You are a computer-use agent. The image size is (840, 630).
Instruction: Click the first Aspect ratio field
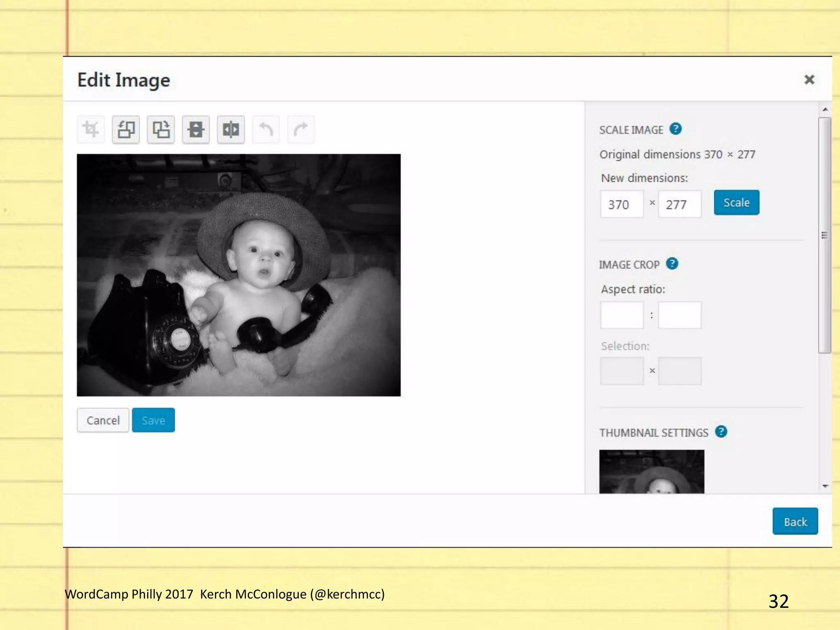[x=621, y=315]
